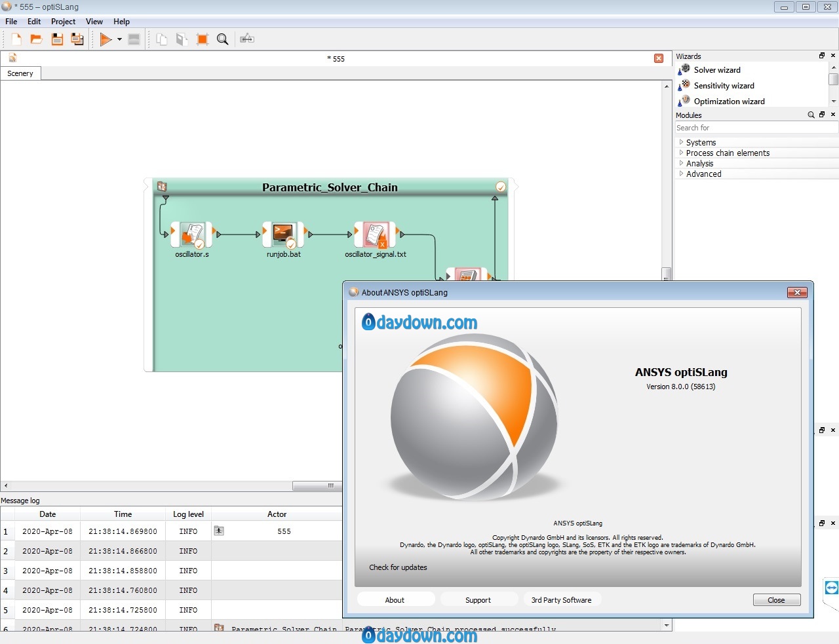Open the File menu
The width and height of the screenshot is (839, 644).
coord(11,22)
